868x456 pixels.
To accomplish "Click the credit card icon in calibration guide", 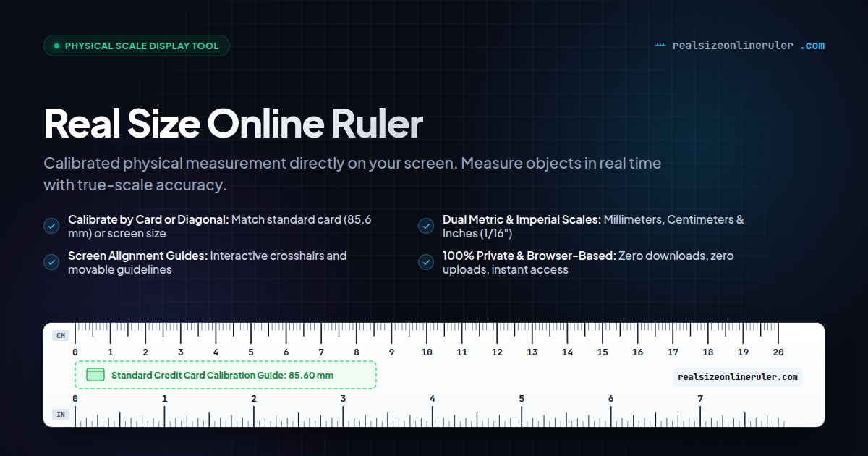I will (95, 375).
